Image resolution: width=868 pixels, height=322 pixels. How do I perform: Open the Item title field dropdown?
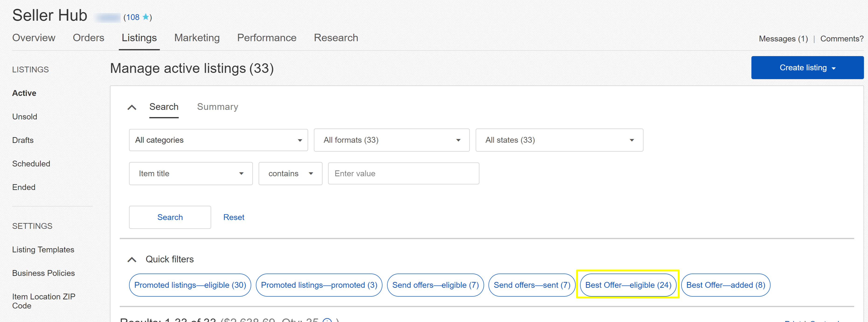point(191,174)
